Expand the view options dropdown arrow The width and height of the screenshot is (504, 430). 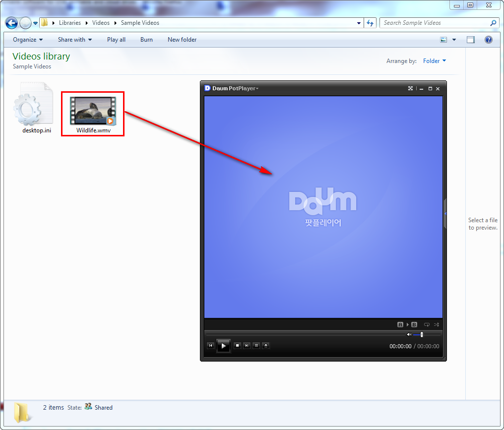pyautogui.click(x=454, y=40)
